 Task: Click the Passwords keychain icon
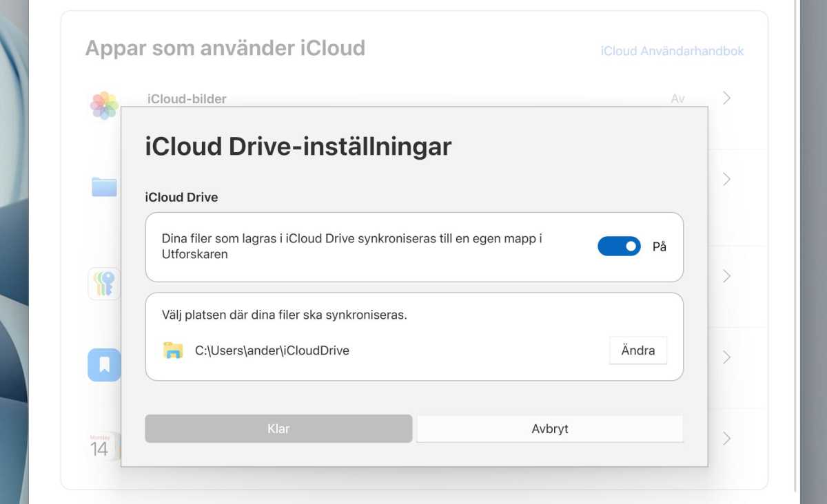[103, 283]
